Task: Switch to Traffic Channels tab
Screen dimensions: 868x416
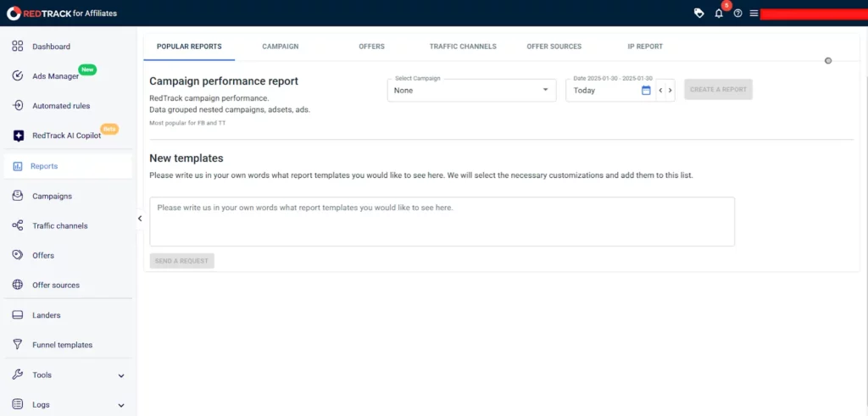Action: [463, 47]
